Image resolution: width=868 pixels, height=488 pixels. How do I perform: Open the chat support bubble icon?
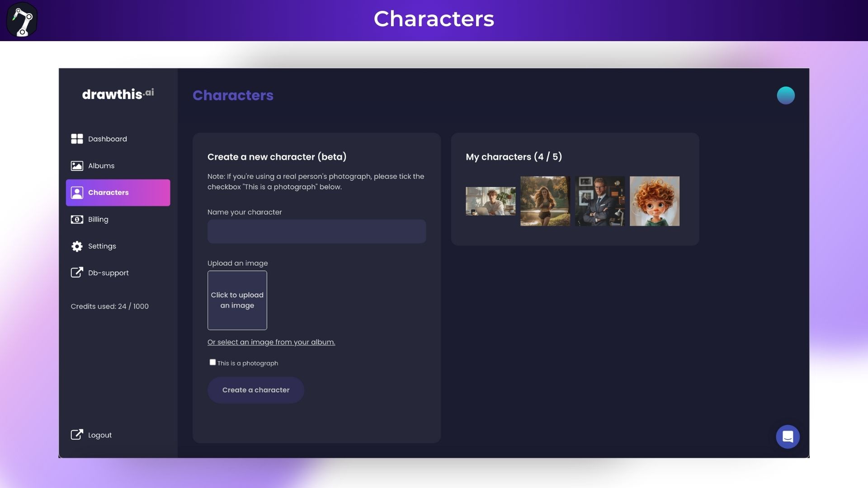point(788,436)
